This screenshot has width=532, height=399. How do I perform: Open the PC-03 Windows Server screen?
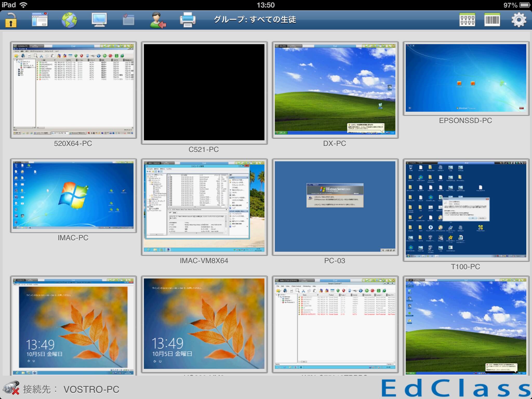click(x=335, y=207)
